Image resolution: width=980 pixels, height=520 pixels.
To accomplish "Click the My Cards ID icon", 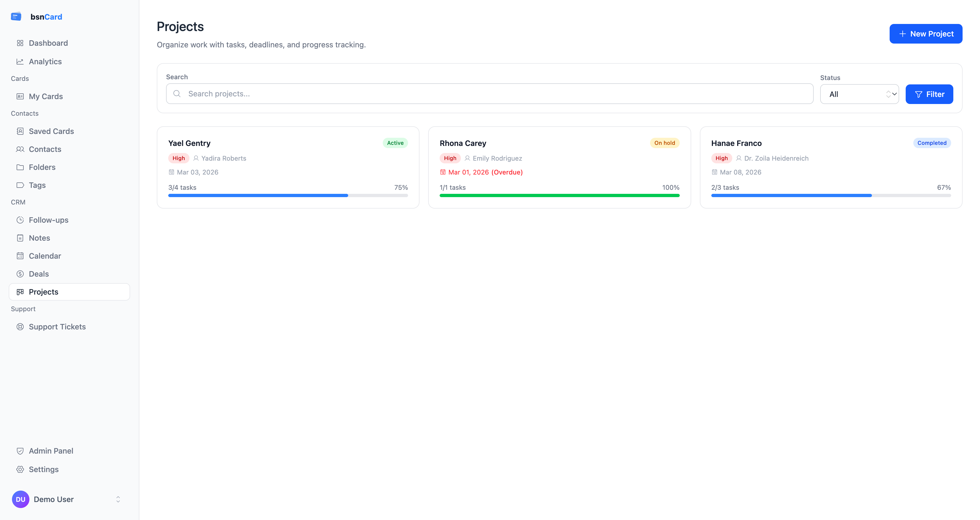I will coord(20,97).
